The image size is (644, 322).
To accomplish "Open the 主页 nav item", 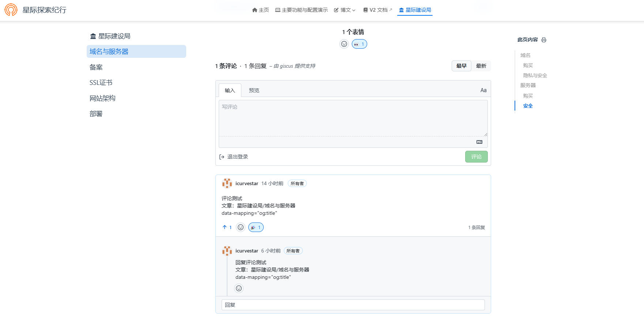I will click(260, 10).
